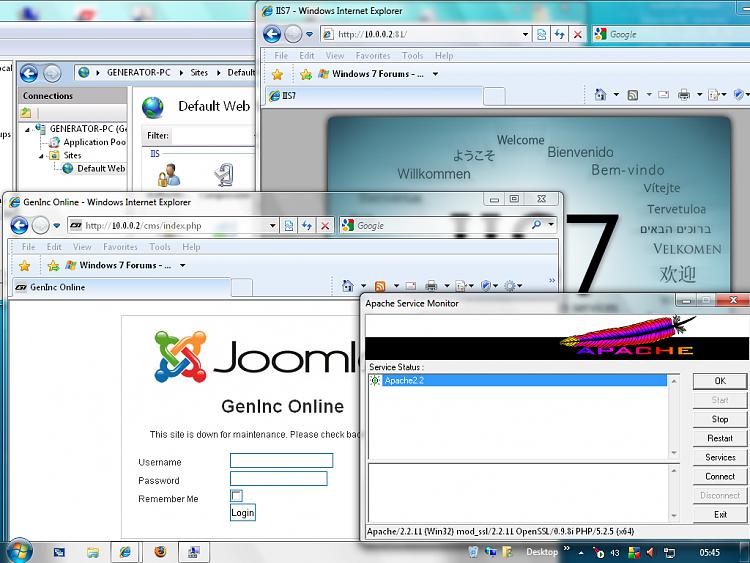750x563 pixels.
Task: Open recent pages dropdown in IIS7 browser
Action: tap(309, 34)
